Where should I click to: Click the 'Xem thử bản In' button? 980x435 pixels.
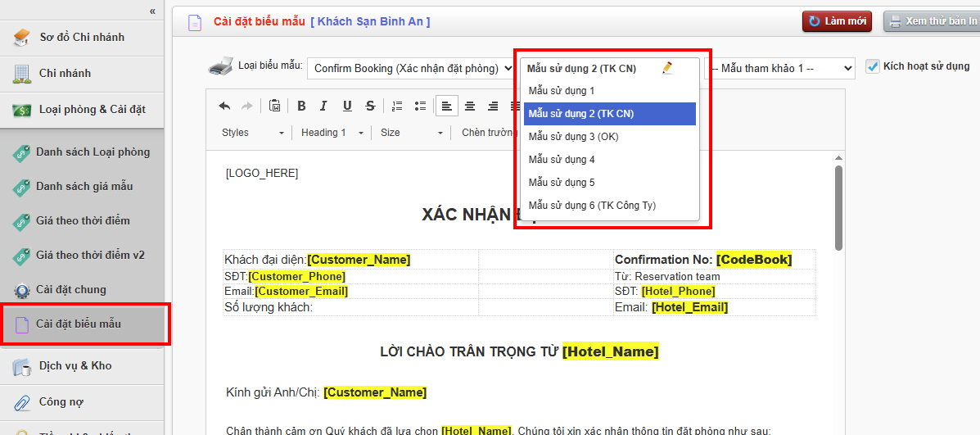[x=932, y=21]
